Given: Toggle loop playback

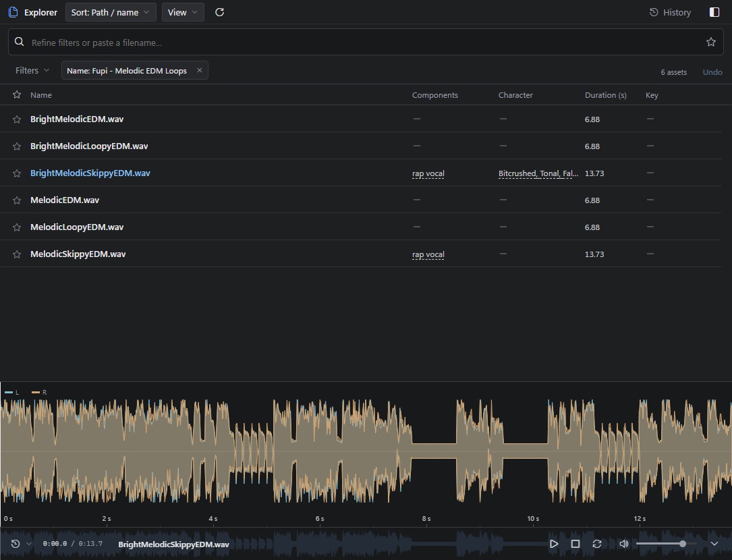Looking at the screenshot, I should click(596, 544).
